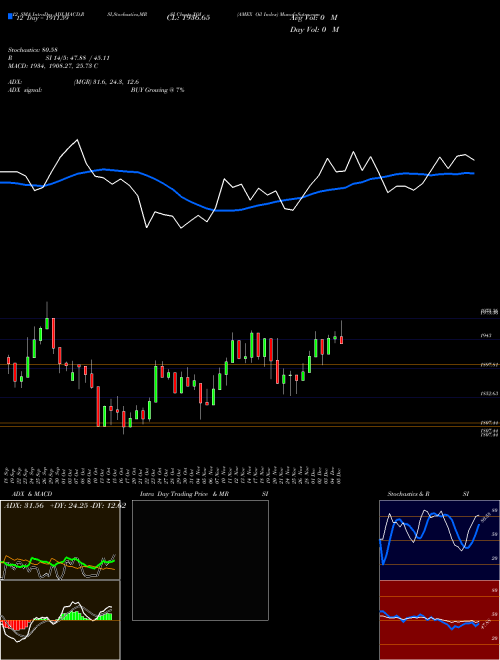Click the blue Stochastics chart panel
Viewport: 500px width, 660px height.
[439, 540]
